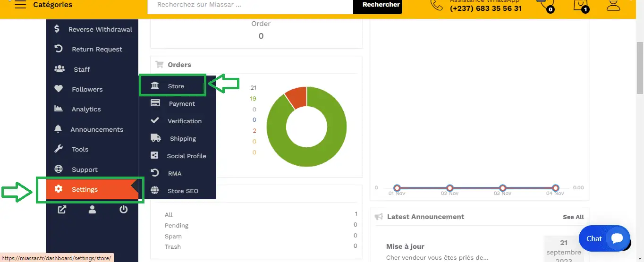Click the See All announcements link
This screenshot has width=644, height=262.
[573, 217]
